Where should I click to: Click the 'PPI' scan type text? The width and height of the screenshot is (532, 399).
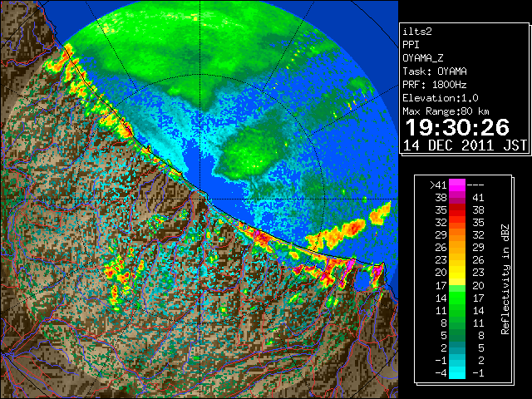[x=411, y=45]
